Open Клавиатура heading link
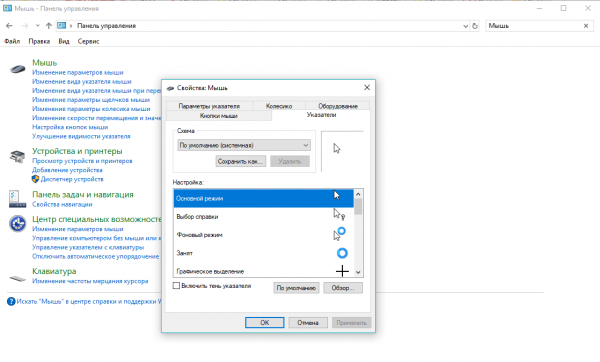The height and width of the screenshot is (362, 600). pos(54,271)
